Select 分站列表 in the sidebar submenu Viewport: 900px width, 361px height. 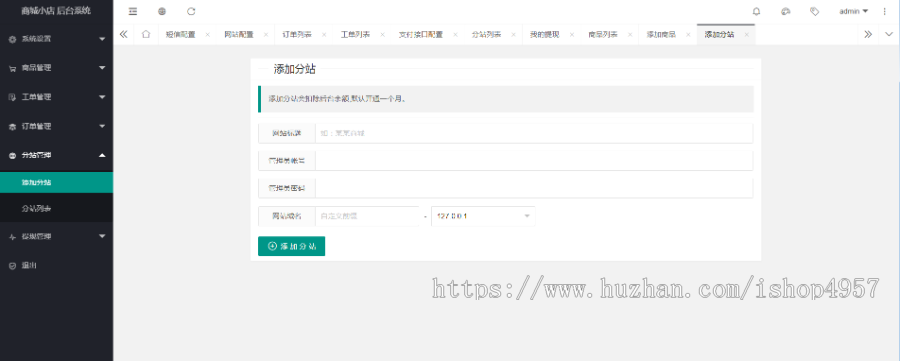[x=56, y=208]
